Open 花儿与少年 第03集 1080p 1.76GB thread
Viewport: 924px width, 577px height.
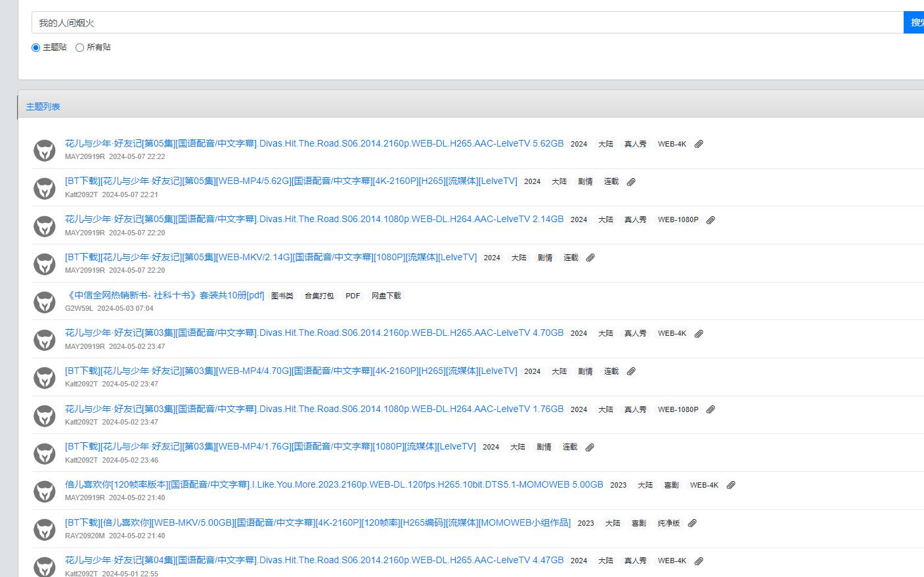[x=314, y=409]
